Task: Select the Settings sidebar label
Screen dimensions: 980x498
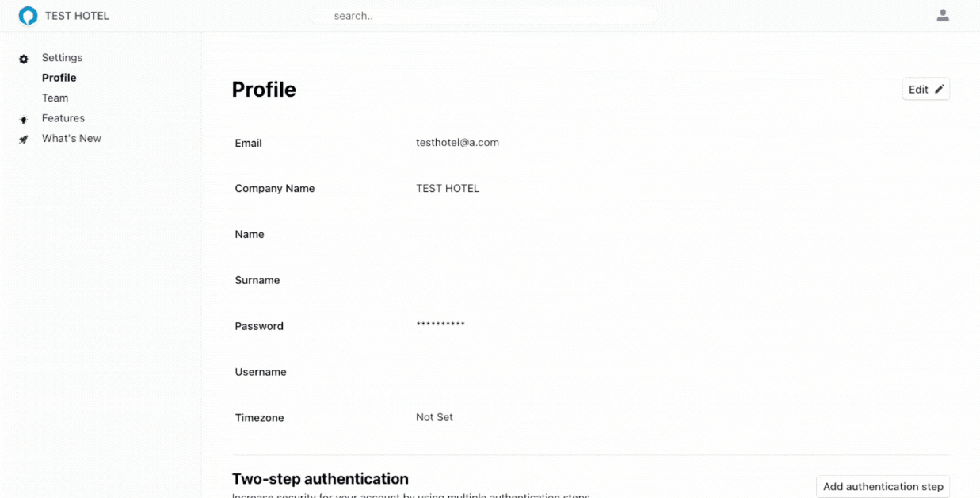Action: [x=62, y=58]
